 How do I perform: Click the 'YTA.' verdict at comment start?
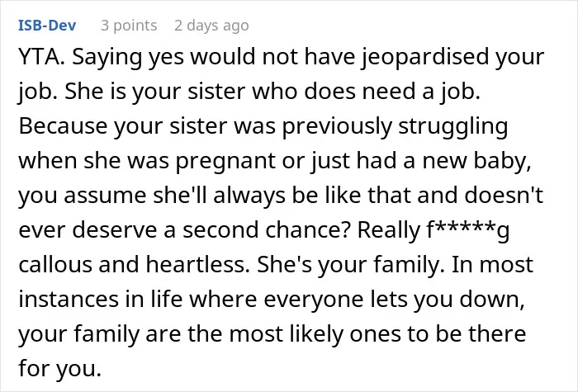41,57
